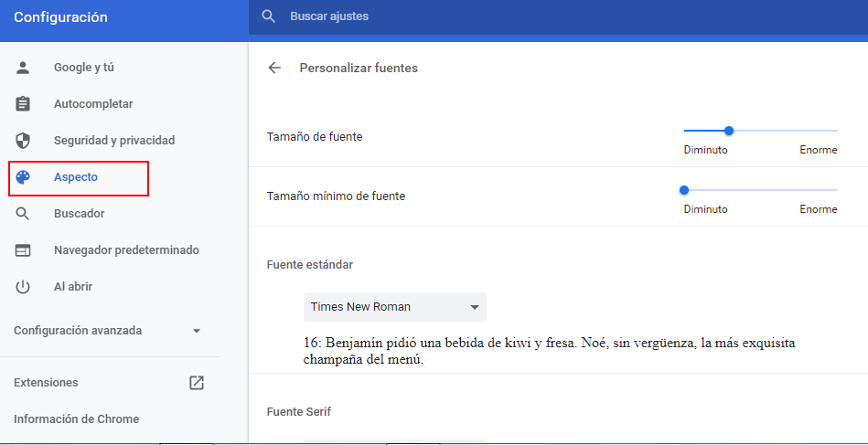Click the arrow next to Configuración avanzada
Viewport: 868px width, 445px height.
click(x=196, y=331)
